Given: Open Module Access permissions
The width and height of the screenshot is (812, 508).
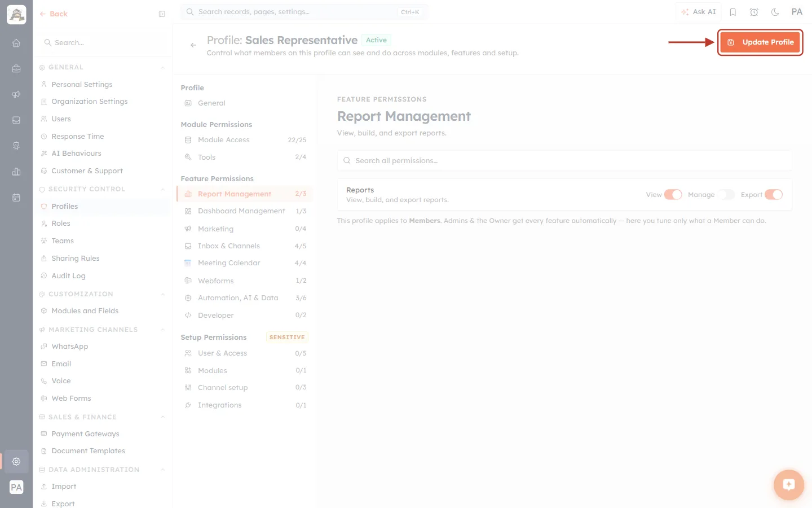Looking at the screenshot, I should (245, 140).
